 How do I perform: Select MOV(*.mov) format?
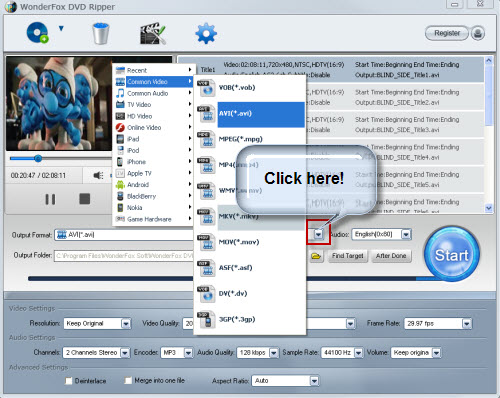pyautogui.click(x=250, y=242)
